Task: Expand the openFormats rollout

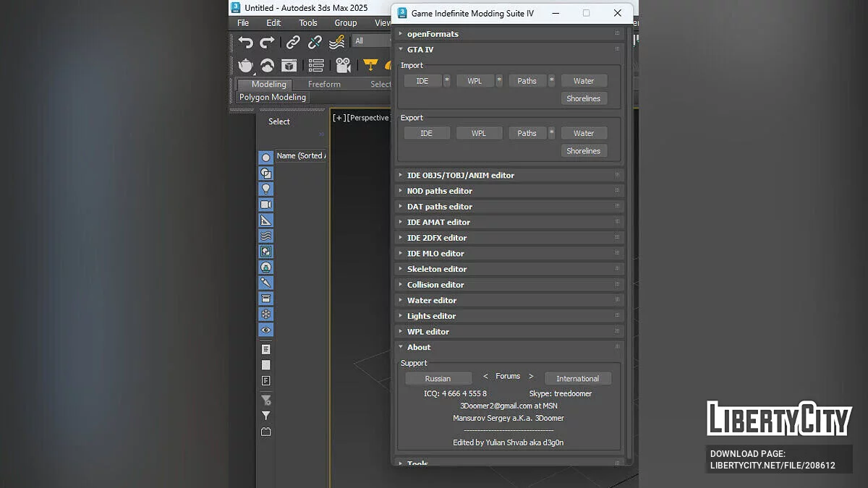Action: (432, 34)
